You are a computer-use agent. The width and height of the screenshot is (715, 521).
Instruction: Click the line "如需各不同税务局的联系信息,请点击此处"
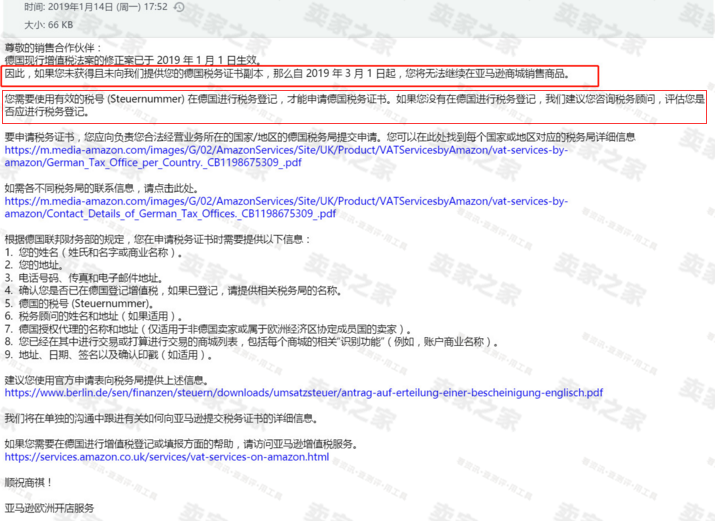coord(101,188)
